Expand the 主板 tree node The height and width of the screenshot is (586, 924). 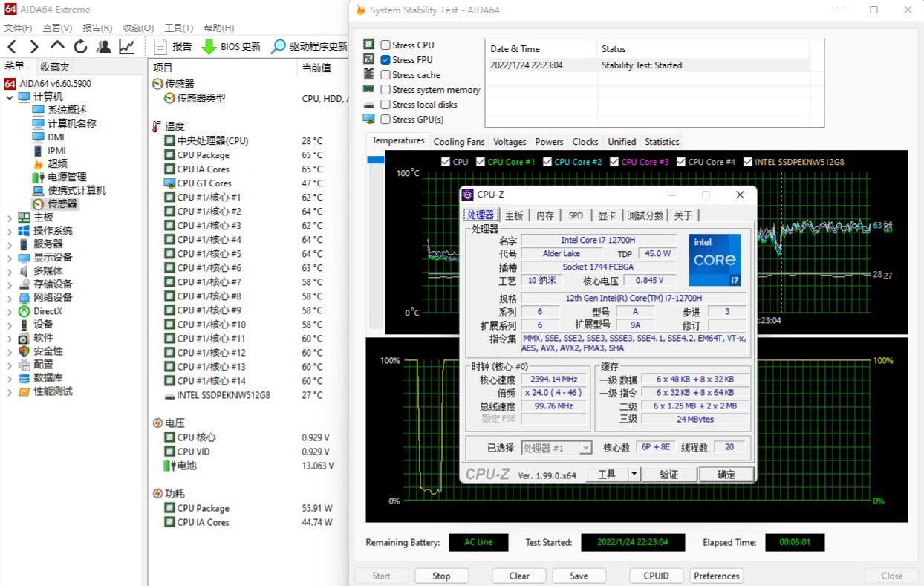pos(10,218)
